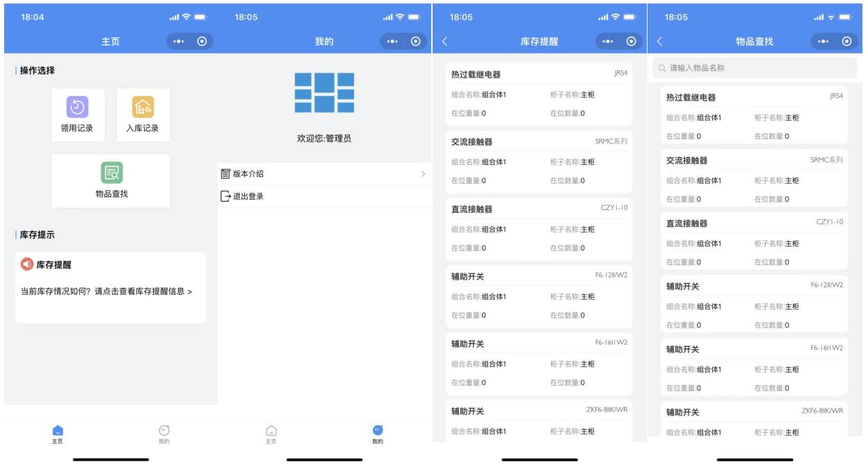Switch to 主页 tab from the 我的 screen
Screen dimensions: 868x476
coord(271,434)
